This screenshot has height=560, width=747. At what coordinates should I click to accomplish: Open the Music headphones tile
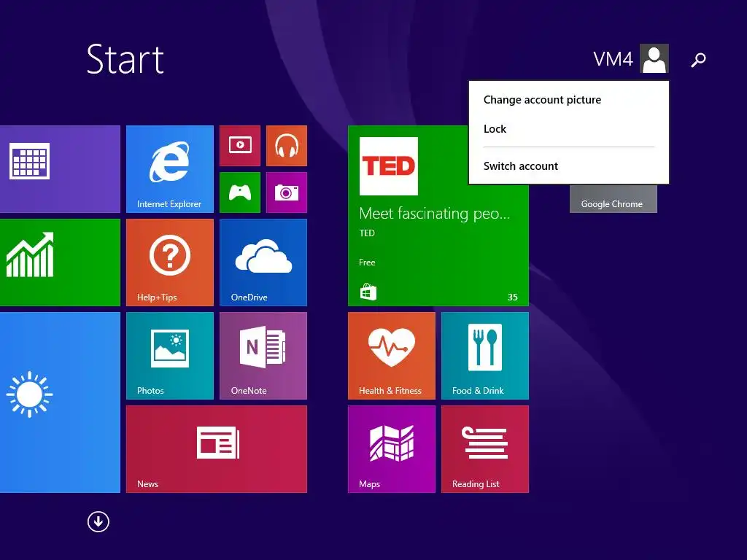pos(287,146)
